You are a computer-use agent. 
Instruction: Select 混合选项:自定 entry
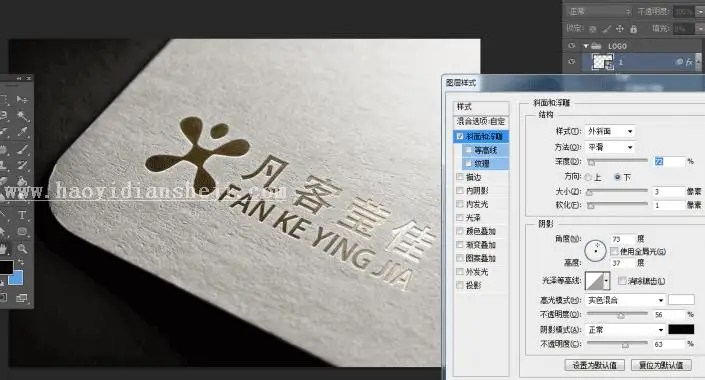coord(481,121)
